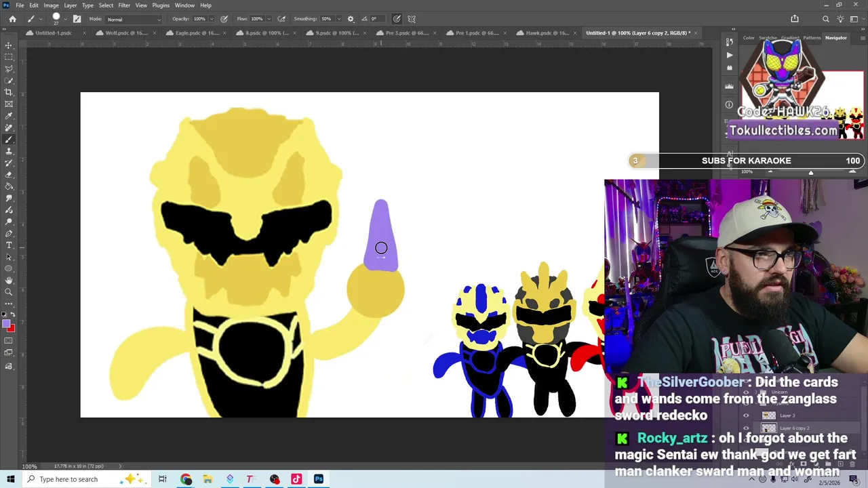This screenshot has height=488, width=868.
Task: Change the screen mode button
Action: click(9, 353)
